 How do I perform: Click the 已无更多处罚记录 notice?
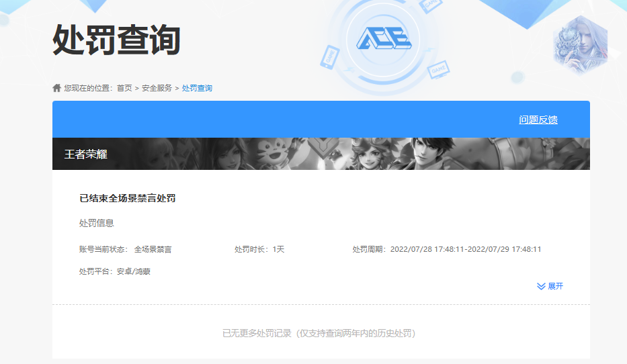(x=319, y=333)
